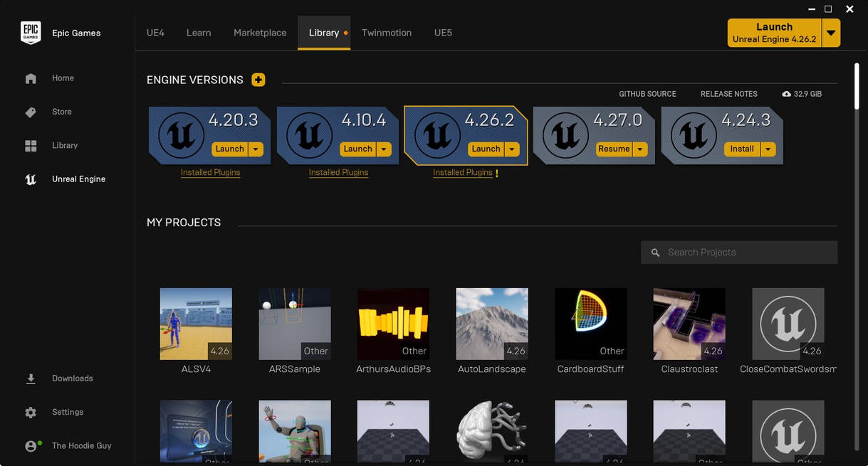Open the ArthursAudioBPs project thumbnail
The image size is (868, 466).
tap(393, 324)
